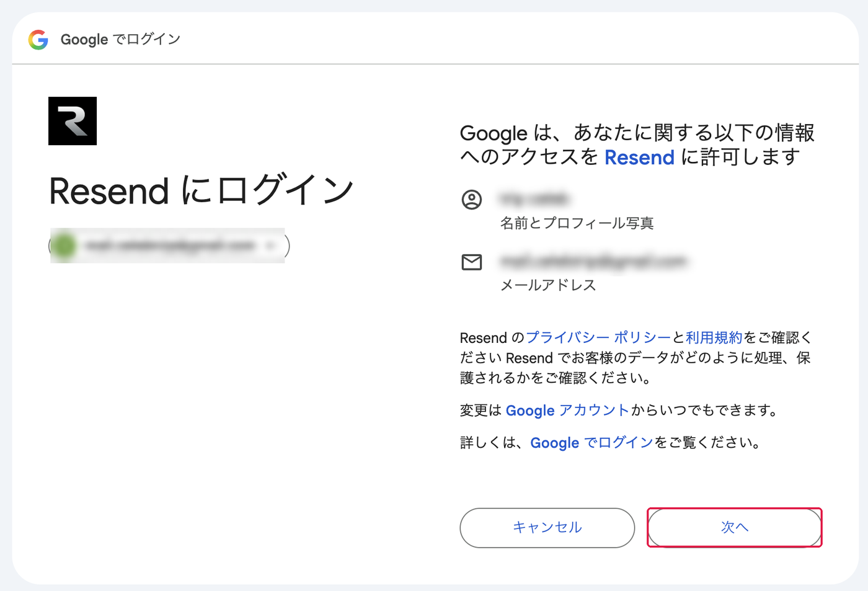Open the Google でログイン help link
Screen dimensions: 868x591
(592, 443)
